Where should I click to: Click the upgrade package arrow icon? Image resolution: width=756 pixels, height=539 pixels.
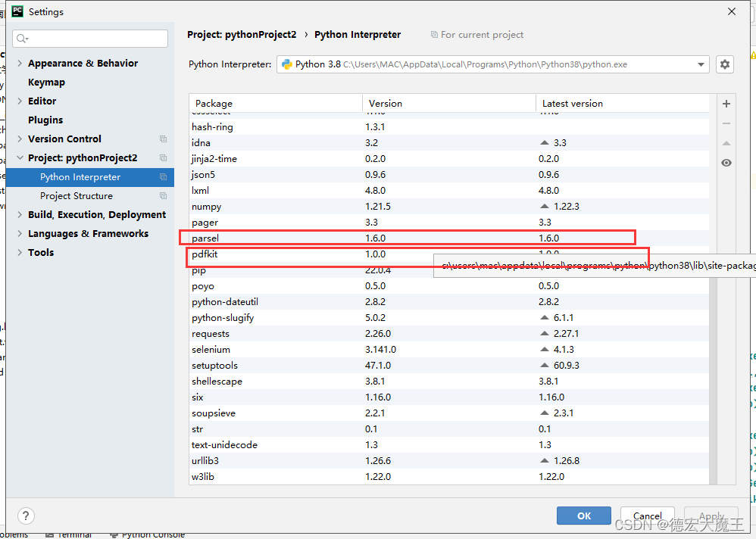click(726, 143)
